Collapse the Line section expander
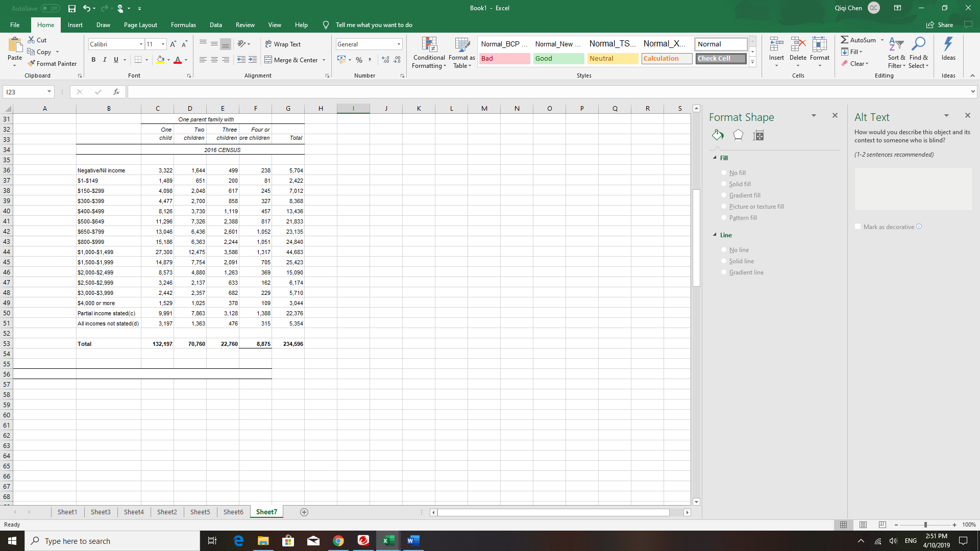The image size is (980, 551). tap(715, 235)
